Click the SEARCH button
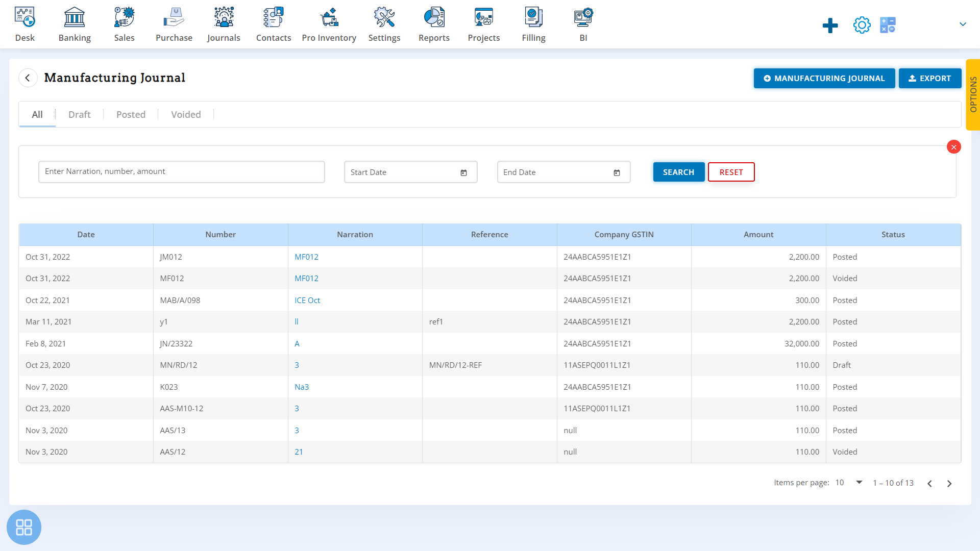 679,172
